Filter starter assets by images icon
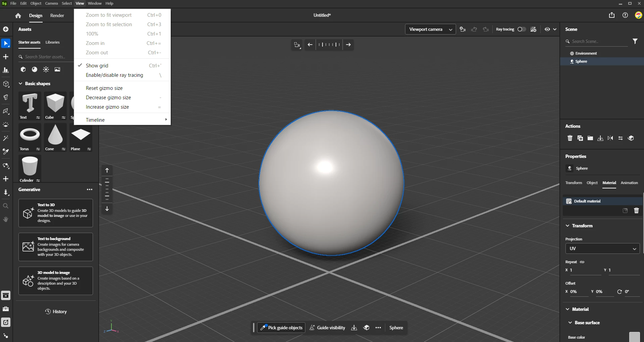The height and width of the screenshot is (342, 644). (57, 69)
